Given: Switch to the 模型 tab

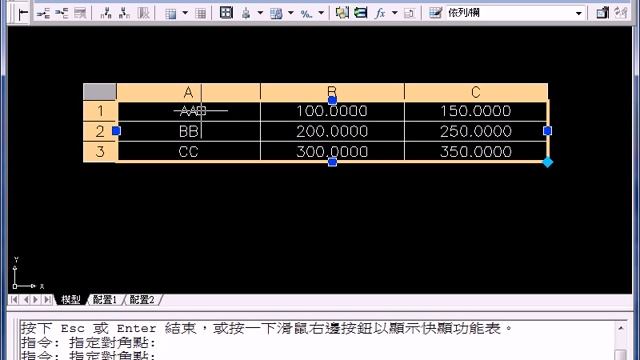Looking at the screenshot, I should [71, 300].
